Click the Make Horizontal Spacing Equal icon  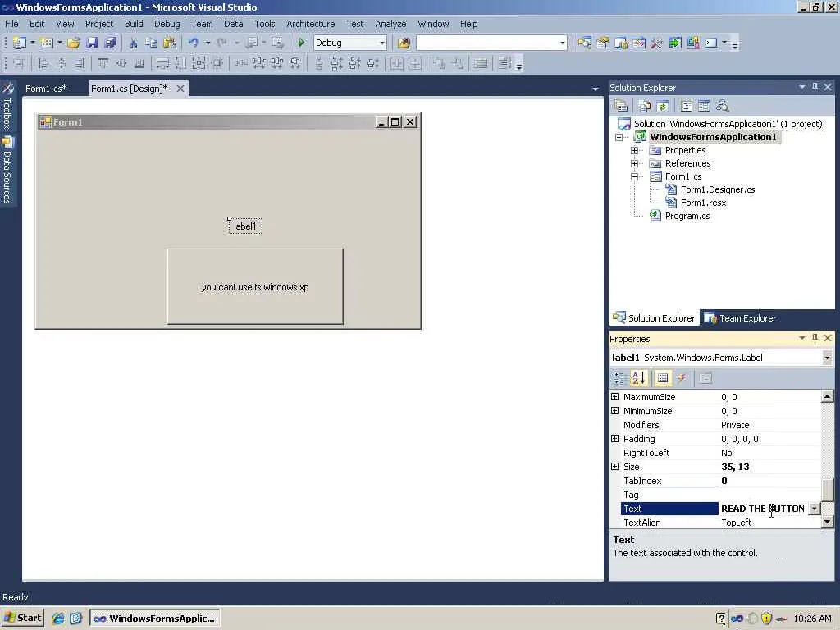tap(240, 64)
